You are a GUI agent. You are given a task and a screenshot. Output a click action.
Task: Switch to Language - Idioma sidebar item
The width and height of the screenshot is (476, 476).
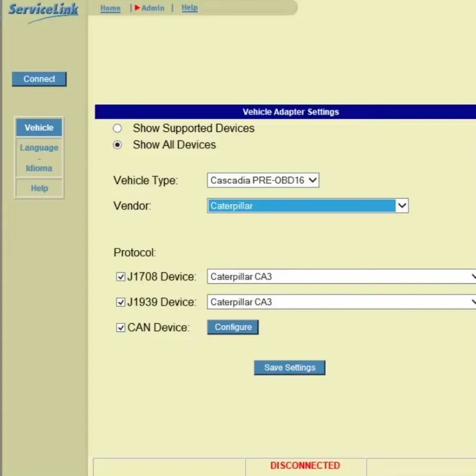pyautogui.click(x=39, y=158)
